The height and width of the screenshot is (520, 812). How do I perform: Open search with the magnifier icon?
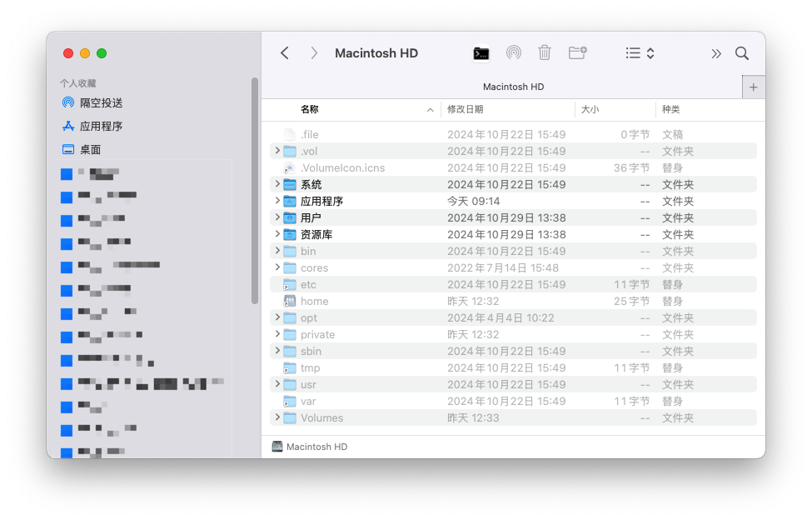click(x=742, y=52)
